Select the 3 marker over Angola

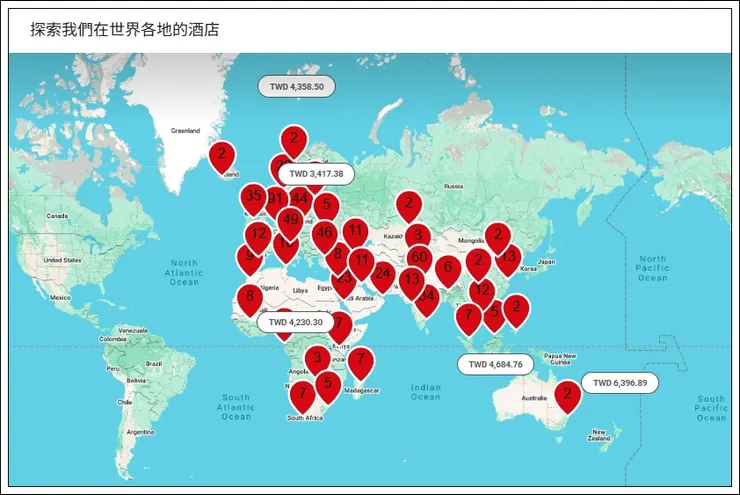click(x=318, y=361)
